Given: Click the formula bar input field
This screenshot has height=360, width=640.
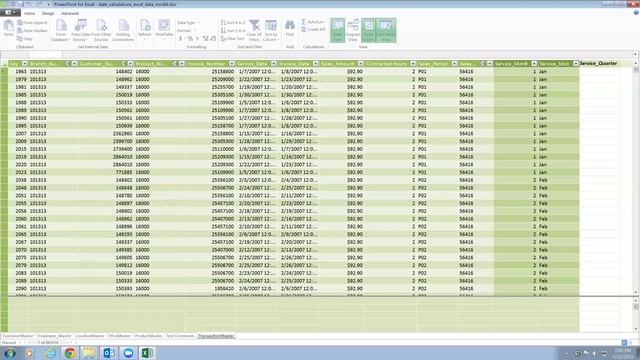Looking at the screenshot, I should tap(347, 54).
